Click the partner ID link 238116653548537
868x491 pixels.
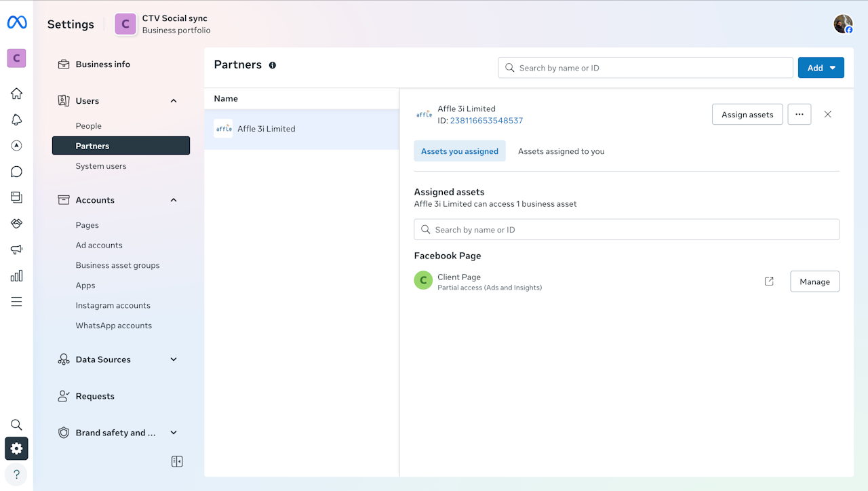[486, 121]
